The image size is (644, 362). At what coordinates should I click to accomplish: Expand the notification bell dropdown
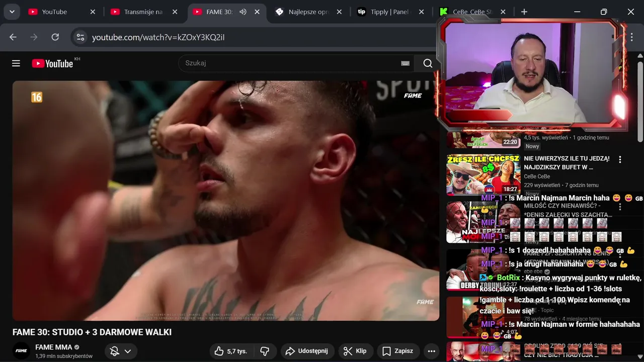pyautogui.click(x=121, y=351)
